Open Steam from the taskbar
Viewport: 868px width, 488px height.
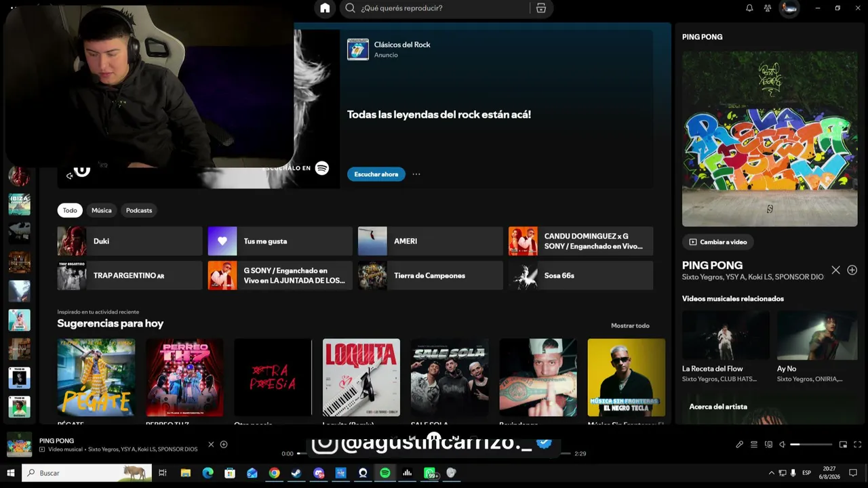point(296,473)
